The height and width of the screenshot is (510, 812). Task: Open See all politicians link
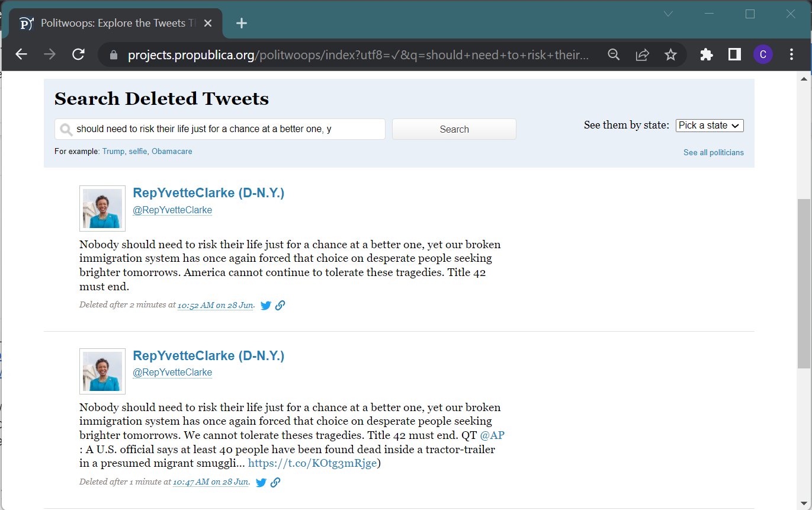pyautogui.click(x=714, y=153)
